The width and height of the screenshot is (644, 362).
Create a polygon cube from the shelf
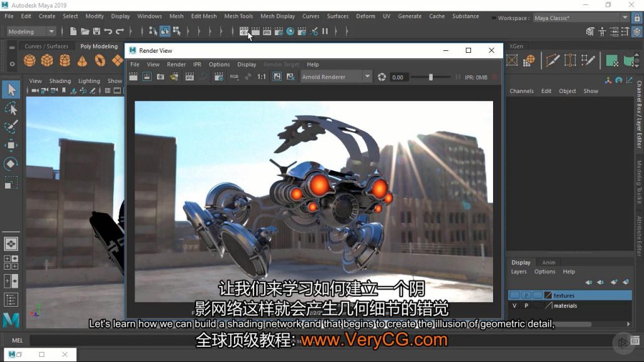tap(47, 60)
